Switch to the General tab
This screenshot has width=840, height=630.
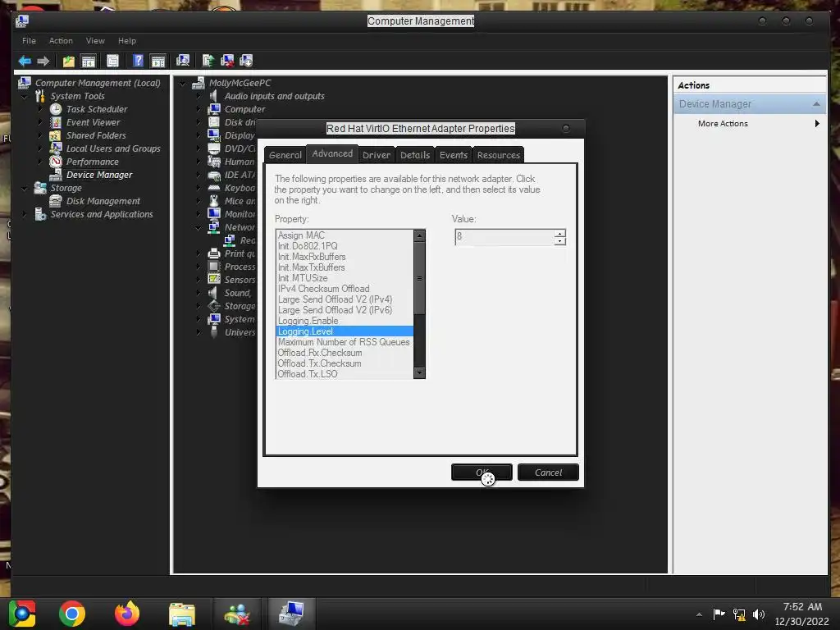click(285, 155)
